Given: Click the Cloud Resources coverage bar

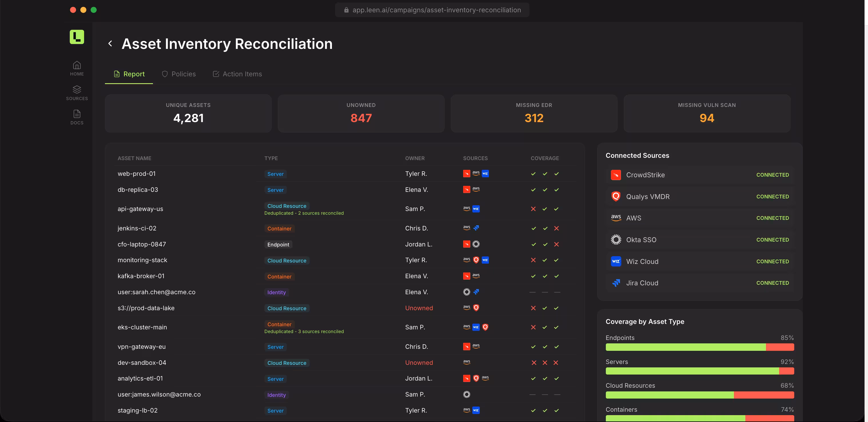Looking at the screenshot, I should click(x=700, y=395).
